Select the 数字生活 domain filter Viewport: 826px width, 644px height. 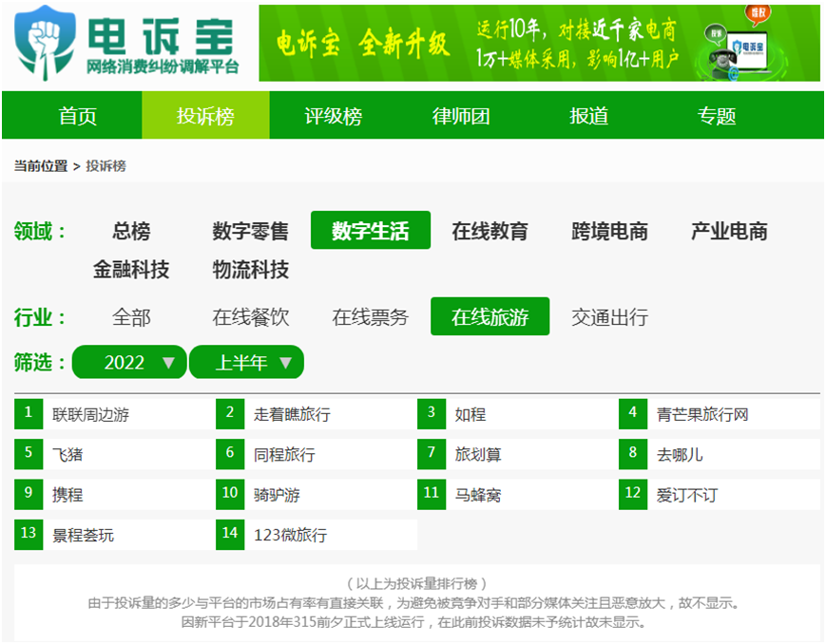[371, 230]
